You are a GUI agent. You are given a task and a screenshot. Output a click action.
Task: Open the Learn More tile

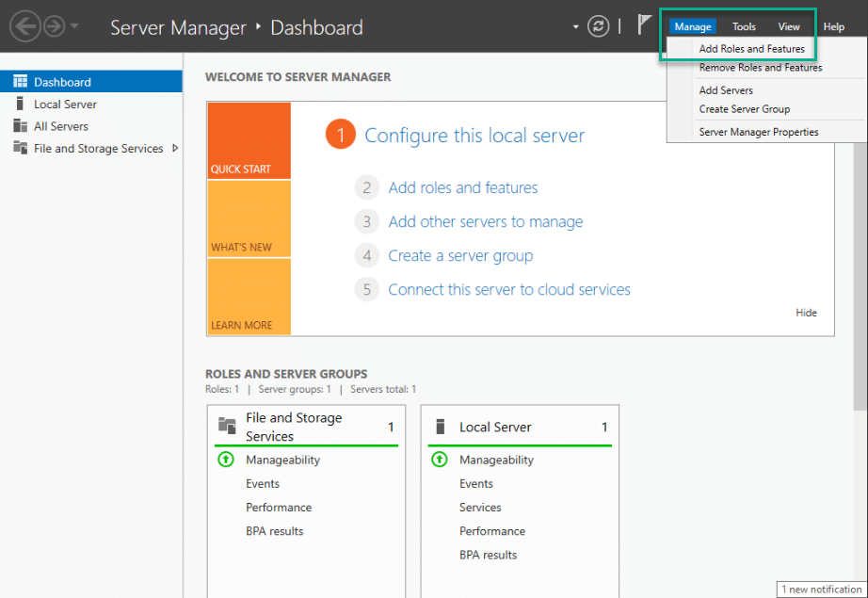[249, 297]
